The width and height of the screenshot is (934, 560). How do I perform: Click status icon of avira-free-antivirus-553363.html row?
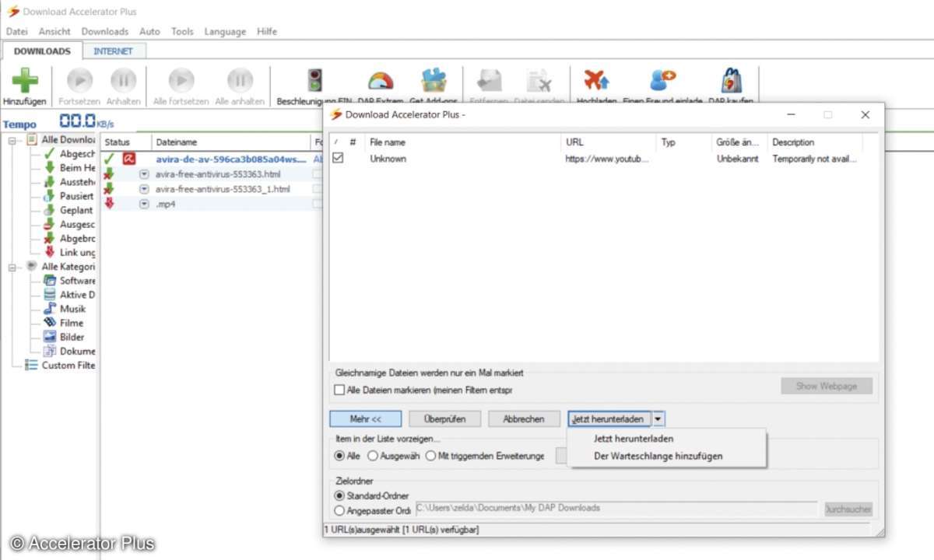(x=109, y=174)
